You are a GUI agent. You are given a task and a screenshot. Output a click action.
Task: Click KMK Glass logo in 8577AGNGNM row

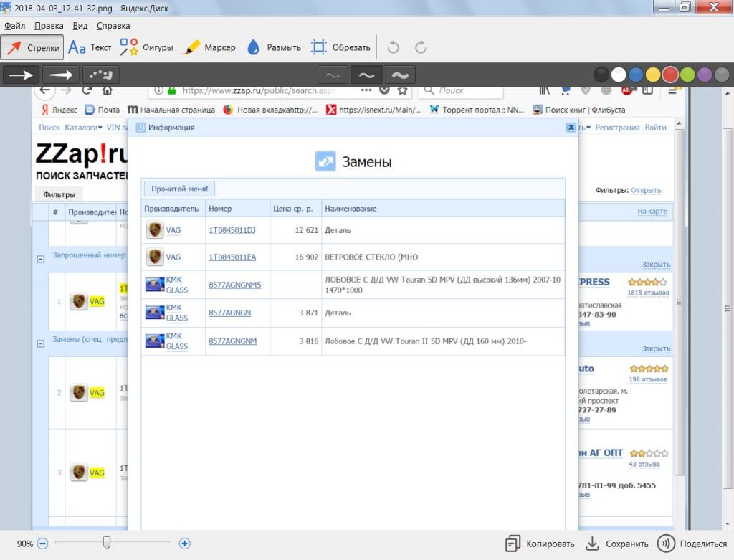point(155,341)
